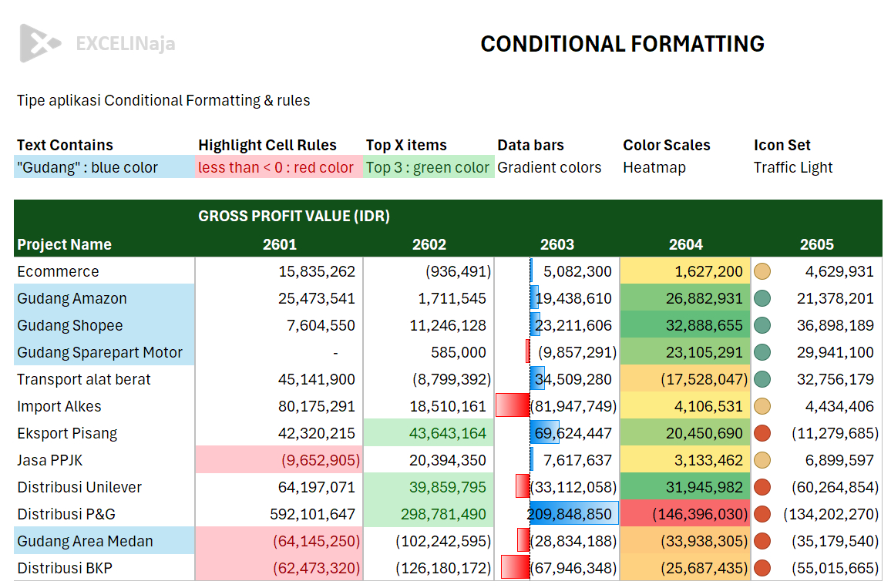
Task: Select the 'Gudang Sparepart Motor' cell
Action: 105,352
